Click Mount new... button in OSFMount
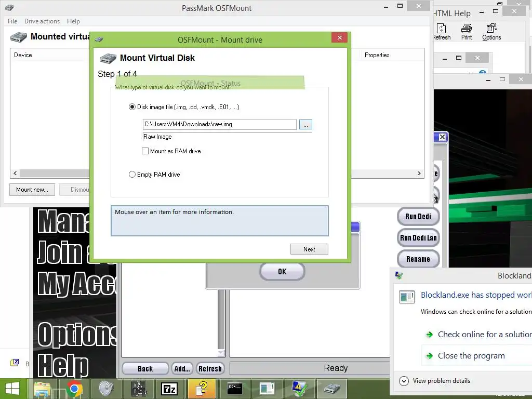532x399 pixels. coord(32,190)
